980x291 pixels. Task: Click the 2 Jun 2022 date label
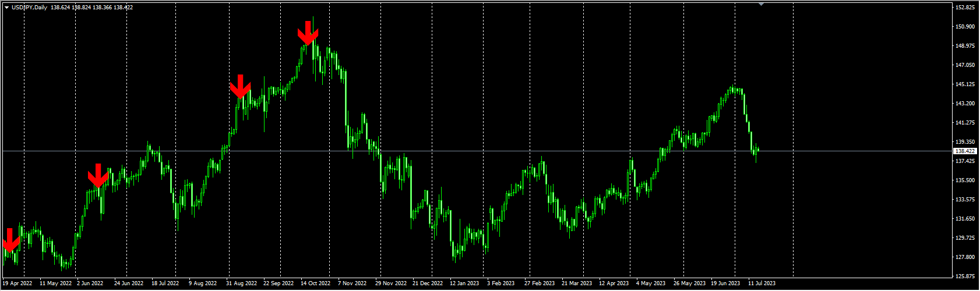[90, 283]
